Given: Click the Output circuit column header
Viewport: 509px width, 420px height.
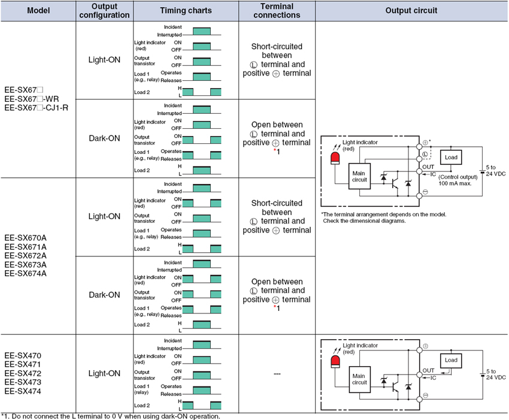Looking at the screenshot, I should [411, 11].
